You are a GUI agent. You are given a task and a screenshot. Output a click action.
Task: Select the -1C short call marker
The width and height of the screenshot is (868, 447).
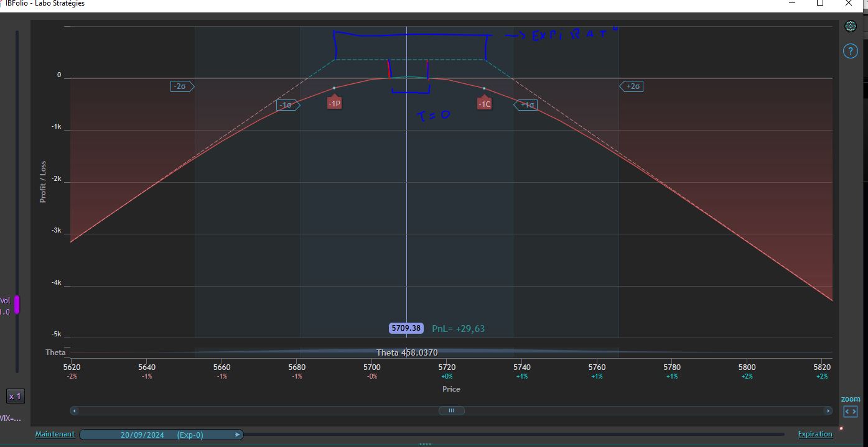(484, 103)
